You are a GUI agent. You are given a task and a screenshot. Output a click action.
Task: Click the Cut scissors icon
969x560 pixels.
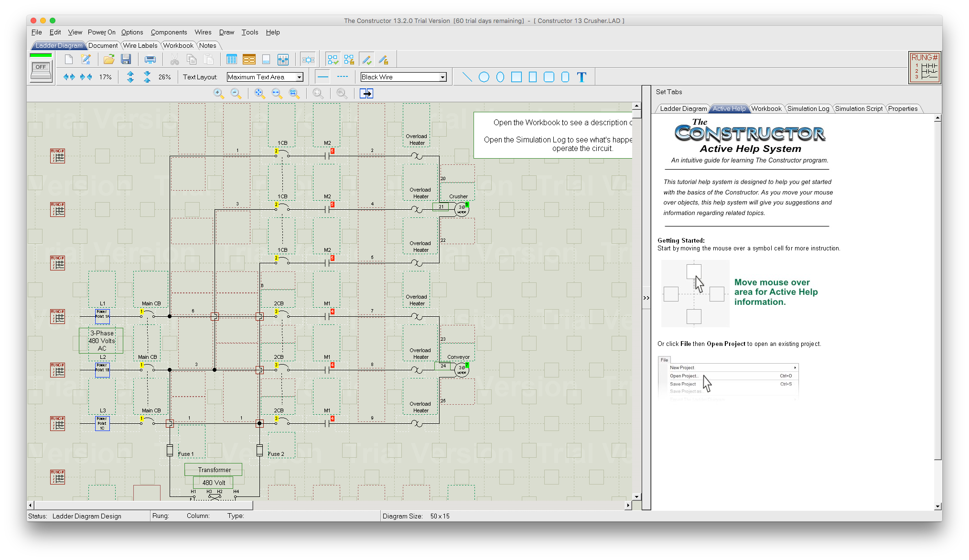coord(175,59)
